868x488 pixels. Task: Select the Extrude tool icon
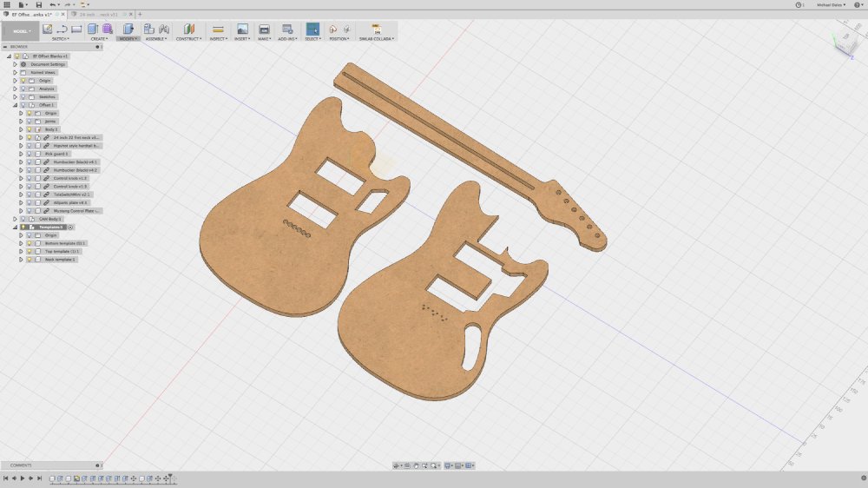(x=93, y=29)
